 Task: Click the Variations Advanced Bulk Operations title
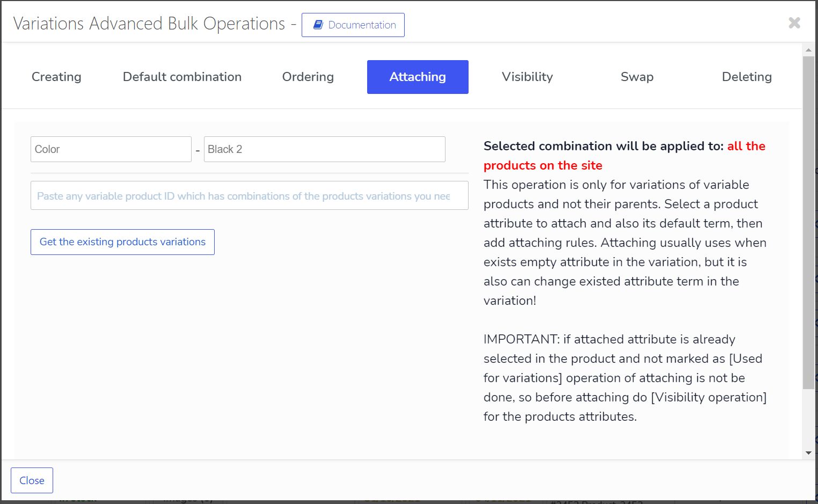click(x=149, y=24)
